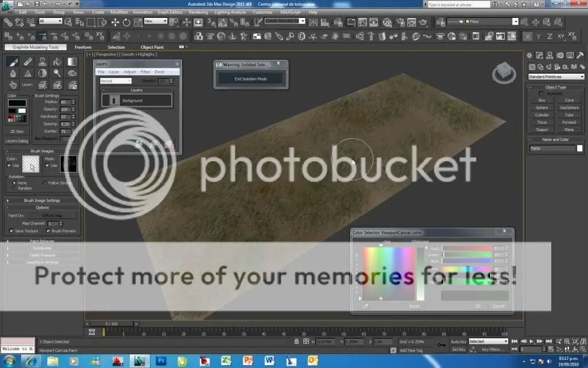588x368 pixels.
Task: Open the Rendering menu
Action: point(198,11)
